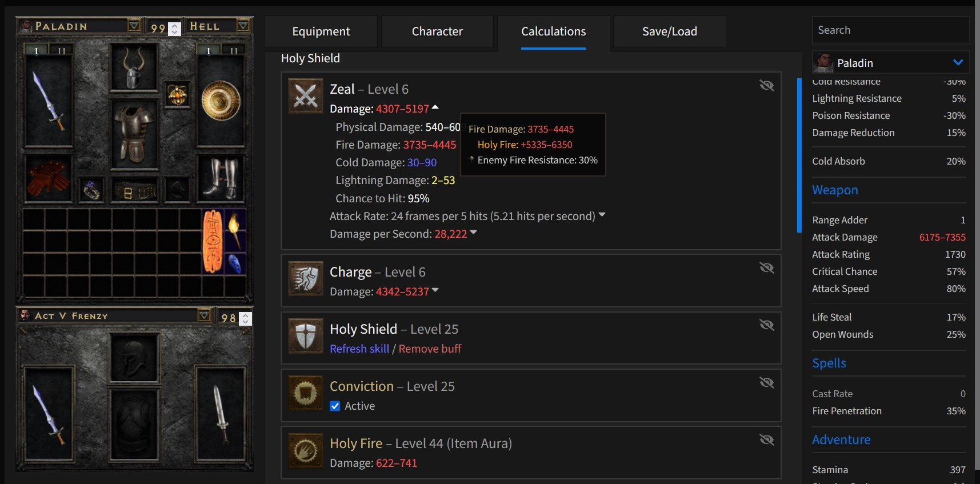Select the body armor equipment slot
980x484 pixels.
[x=134, y=135]
